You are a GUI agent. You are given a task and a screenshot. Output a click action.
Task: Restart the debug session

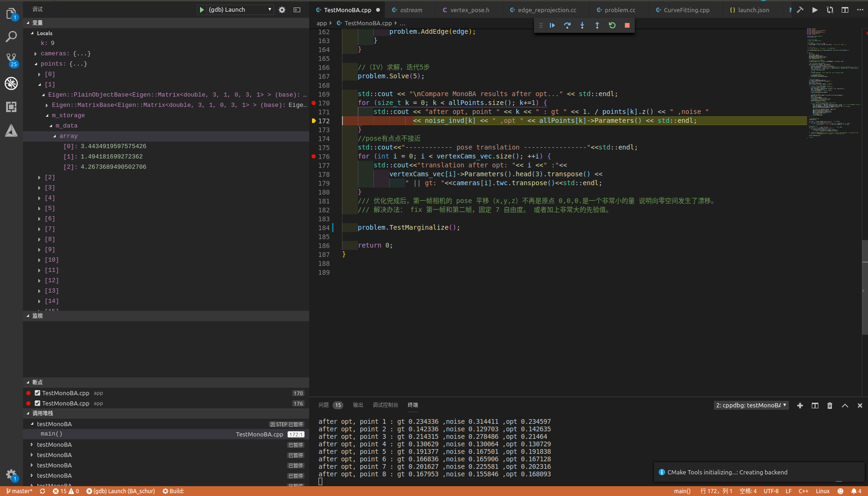tap(612, 25)
